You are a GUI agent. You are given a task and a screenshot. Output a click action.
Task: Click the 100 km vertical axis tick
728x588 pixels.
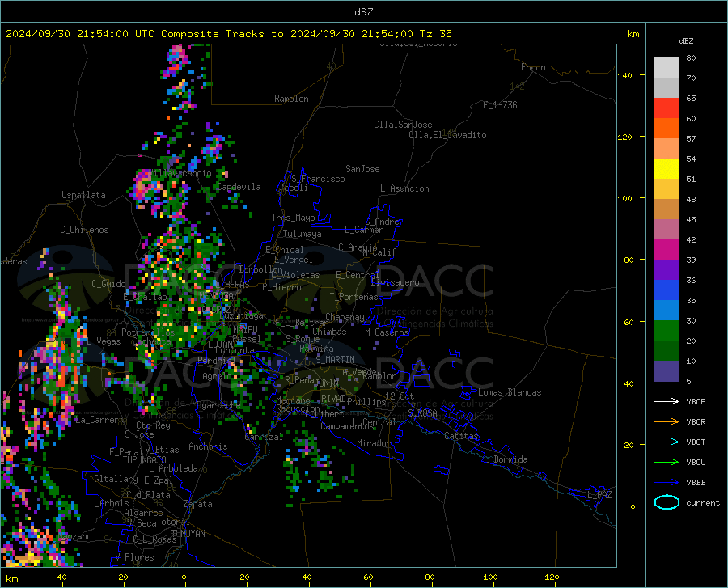click(x=624, y=198)
